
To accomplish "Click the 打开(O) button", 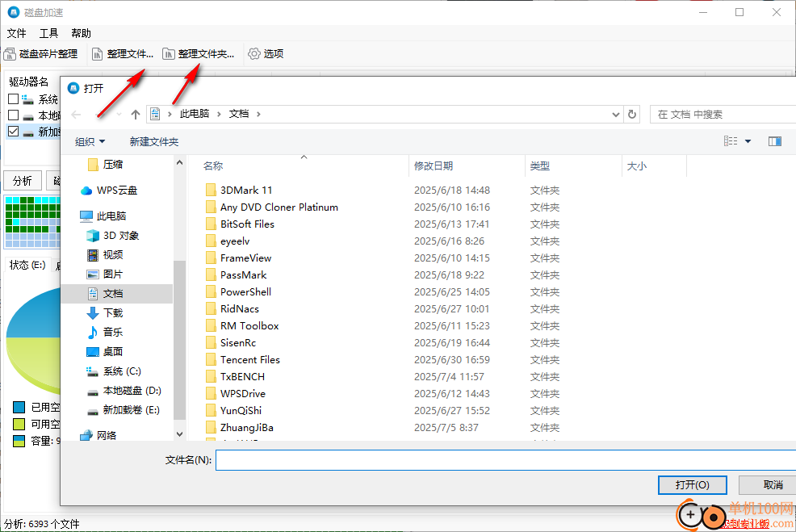I will 693,485.
